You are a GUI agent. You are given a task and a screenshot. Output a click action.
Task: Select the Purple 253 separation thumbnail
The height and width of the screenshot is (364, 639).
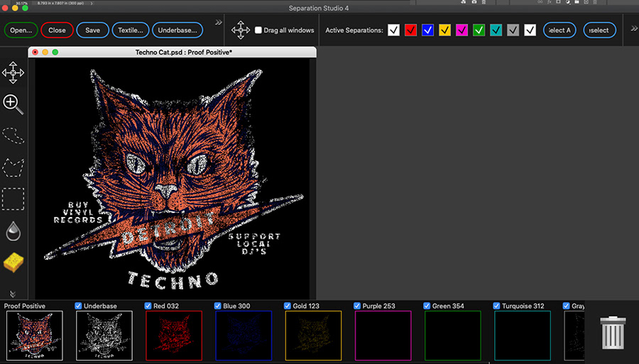tap(383, 336)
